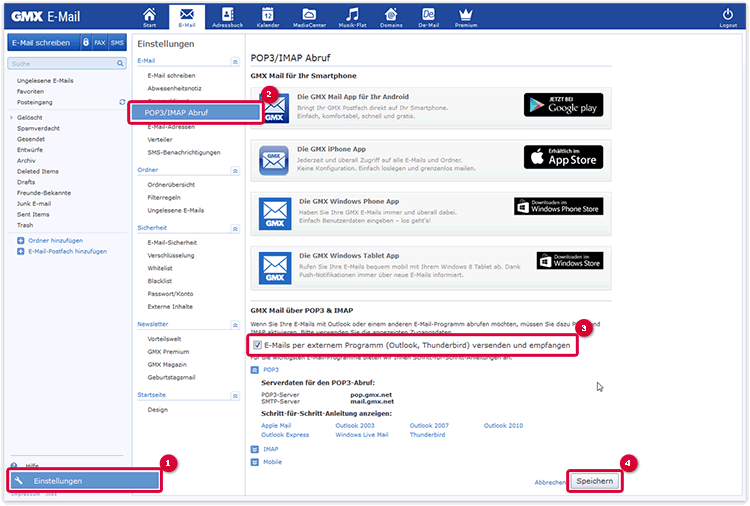Open Passwort/Konto settings
Viewport: 750px width, 506px height.
click(x=170, y=294)
